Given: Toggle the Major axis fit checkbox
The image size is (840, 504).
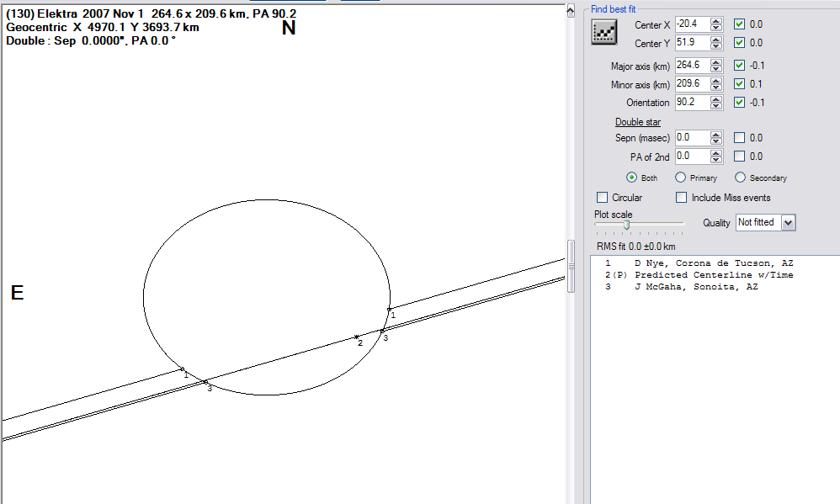Looking at the screenshot, I should [x=739, y=66].
